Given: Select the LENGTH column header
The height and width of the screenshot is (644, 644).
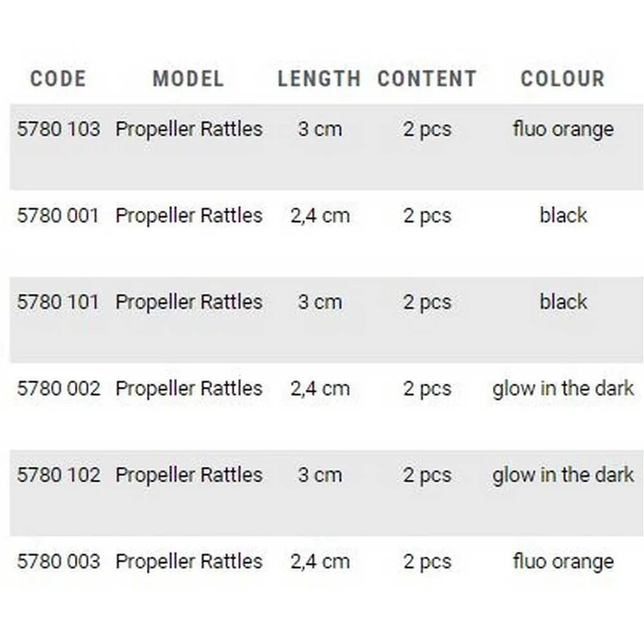Looking at the screenshot, I should click(319, 79).
